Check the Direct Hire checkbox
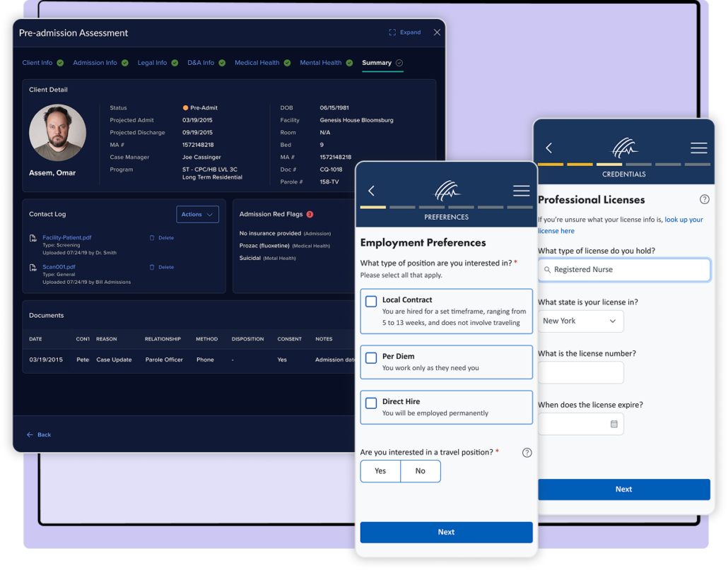The width and height of the screenshot is (728, 570). coord(371,403)
